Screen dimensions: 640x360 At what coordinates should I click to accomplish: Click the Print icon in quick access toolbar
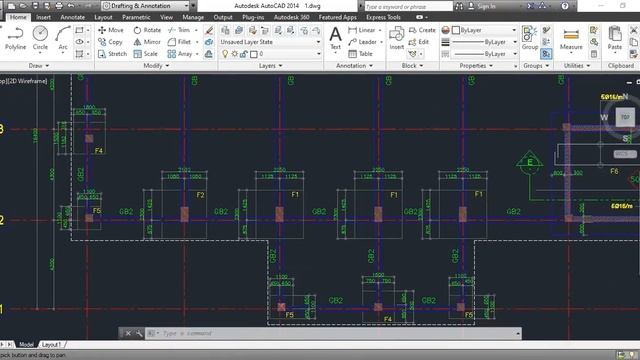(x=59, y=6)
